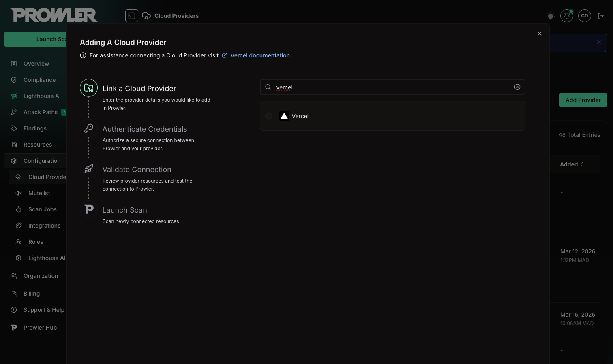The height and width of the screenshot is (364, 613).
Task: Click the Add Provider button
Action: 583,100
